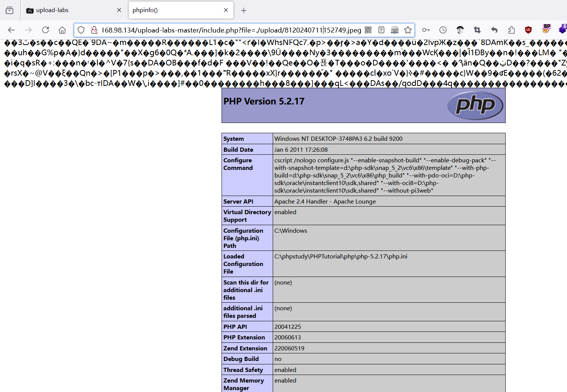Click the undo arrow toolbar icon

[x=494, y=30]
